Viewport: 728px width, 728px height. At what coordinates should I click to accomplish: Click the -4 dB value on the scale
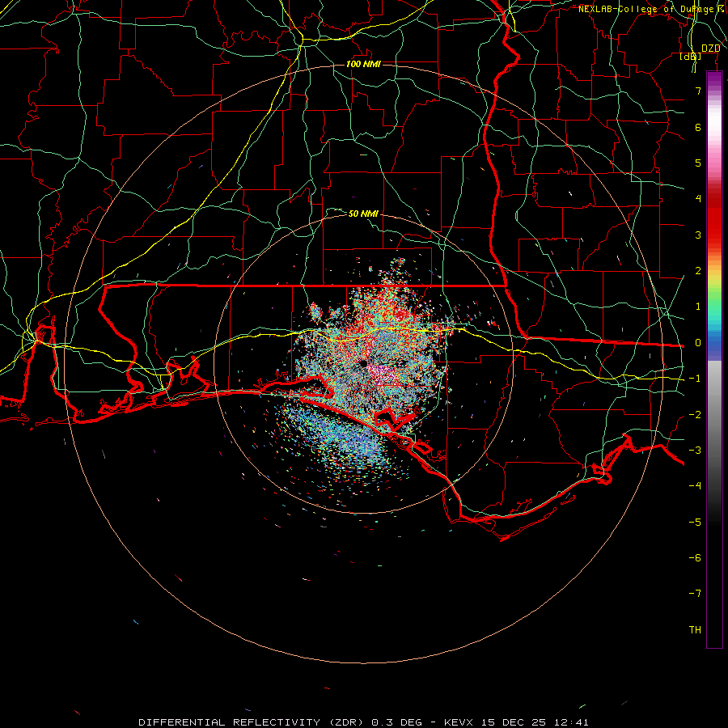(695, 486)
